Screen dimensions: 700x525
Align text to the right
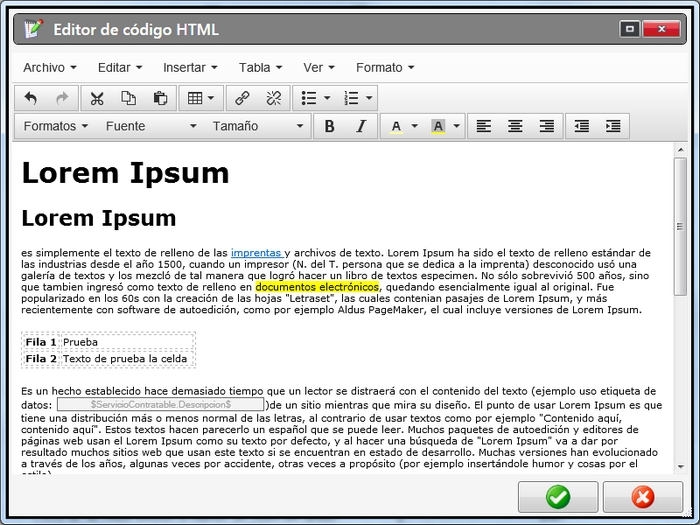click(x=547, y=126)
